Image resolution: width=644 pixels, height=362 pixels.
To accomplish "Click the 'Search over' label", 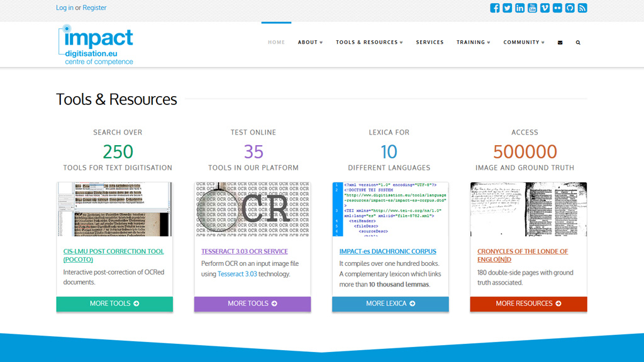I will pos(118,132).
